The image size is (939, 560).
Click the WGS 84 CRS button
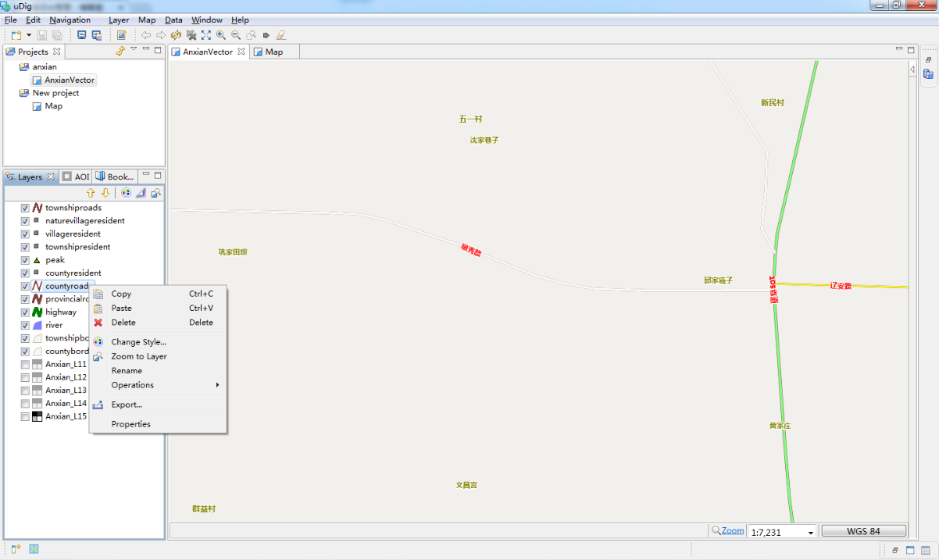pyautogui.click(x=863, y=531)
